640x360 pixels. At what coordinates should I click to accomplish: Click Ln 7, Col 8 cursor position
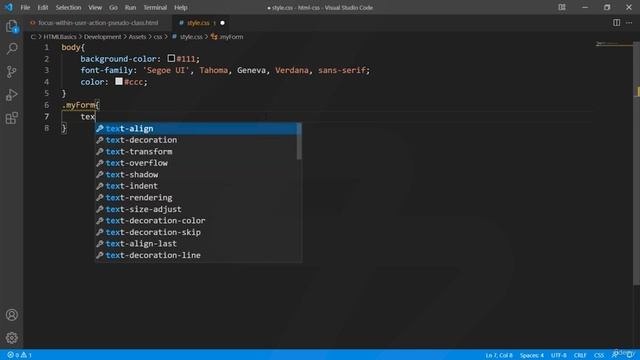click(x=499, y=355)
